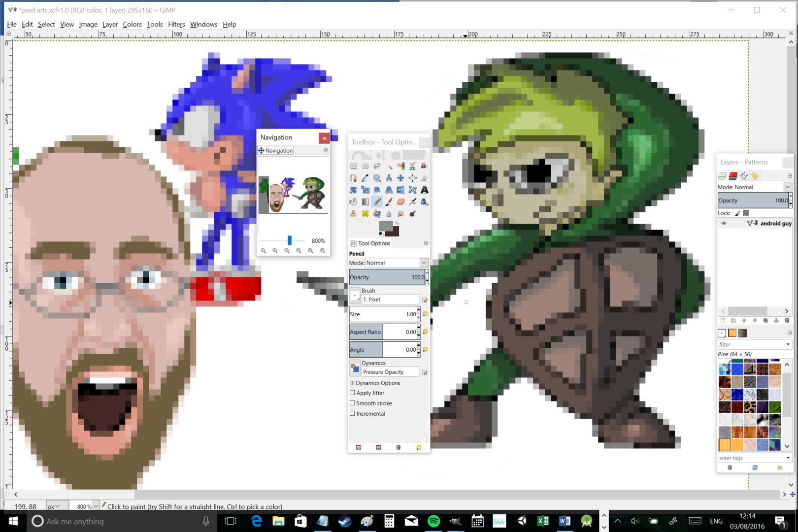Image resolution: width=798 pixels, height=532 pixels.
Task: Expand the Dynamics Options section
Action: (x=353, y=383)
